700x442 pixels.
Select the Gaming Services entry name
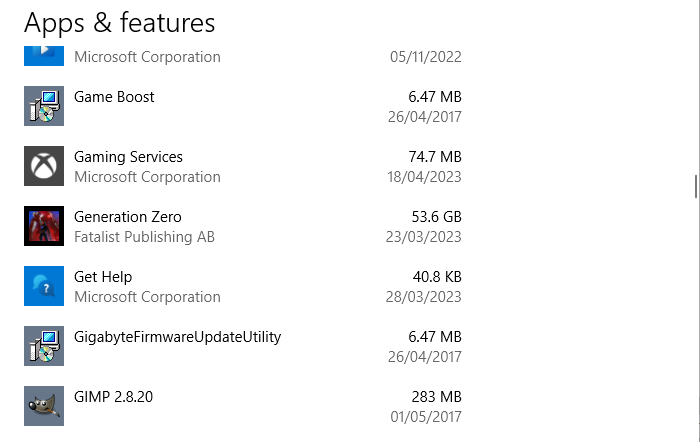pyautogui.click(x=128, y=157)
